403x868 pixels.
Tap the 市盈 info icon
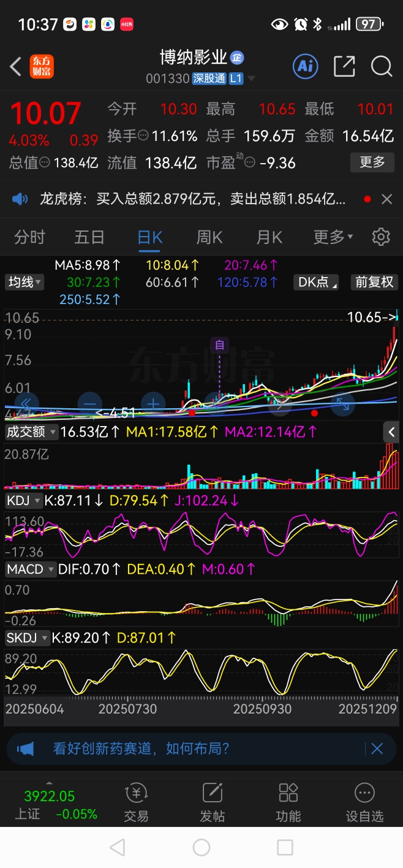(249, 162)
